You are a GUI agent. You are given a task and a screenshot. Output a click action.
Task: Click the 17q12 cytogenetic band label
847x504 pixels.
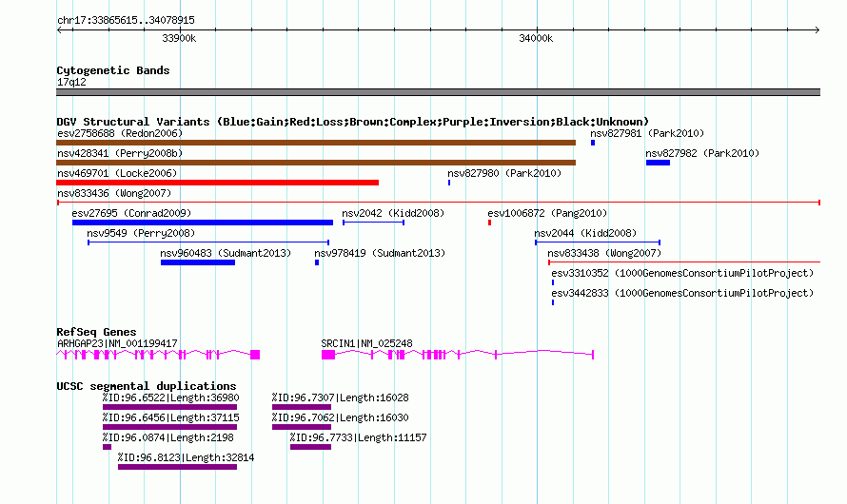pyautogui.click(x=71, y=82)
